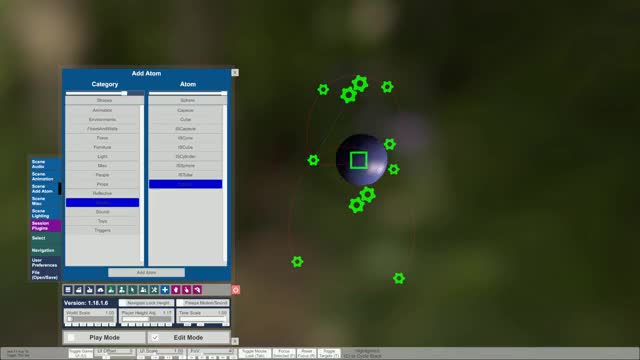Click the two-people group icon
The image size is (640, 360).
pyautogui.click(x=143, y=290)
